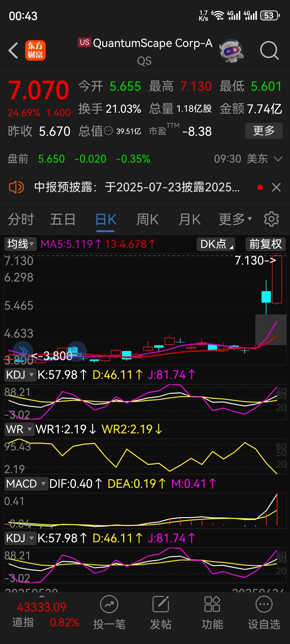
Task: Tap the latest red candlestick at 7.130
Action: click(277, 279)
